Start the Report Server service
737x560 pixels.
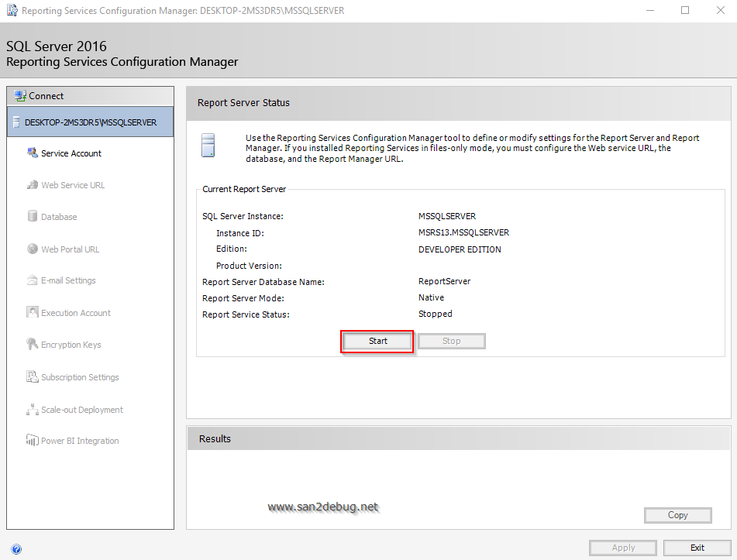pyautogui.click(x=377, y=341)
